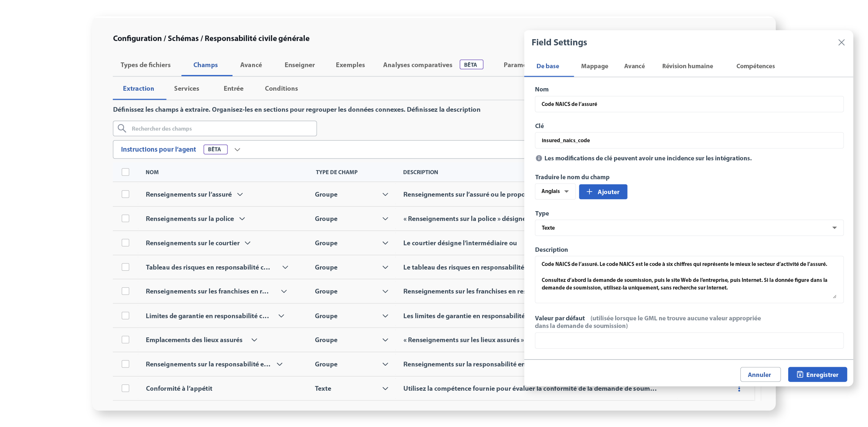Switch to the Services sub-tab

pos(186,89)
